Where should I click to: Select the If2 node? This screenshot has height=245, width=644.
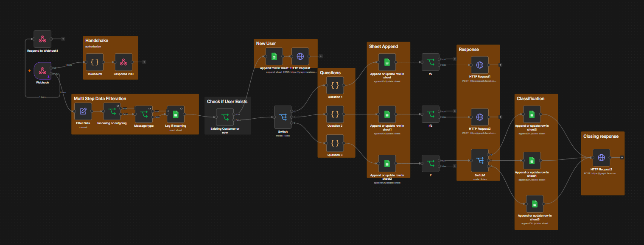[x=431, y=62]
